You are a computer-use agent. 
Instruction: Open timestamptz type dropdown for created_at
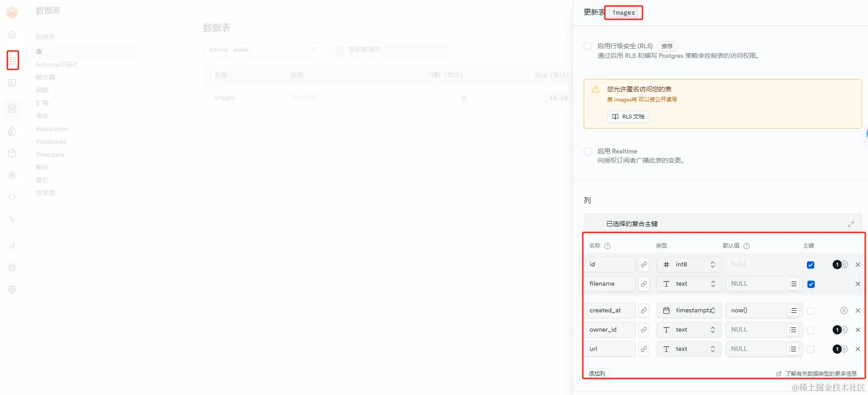click(x=689, y=310)
